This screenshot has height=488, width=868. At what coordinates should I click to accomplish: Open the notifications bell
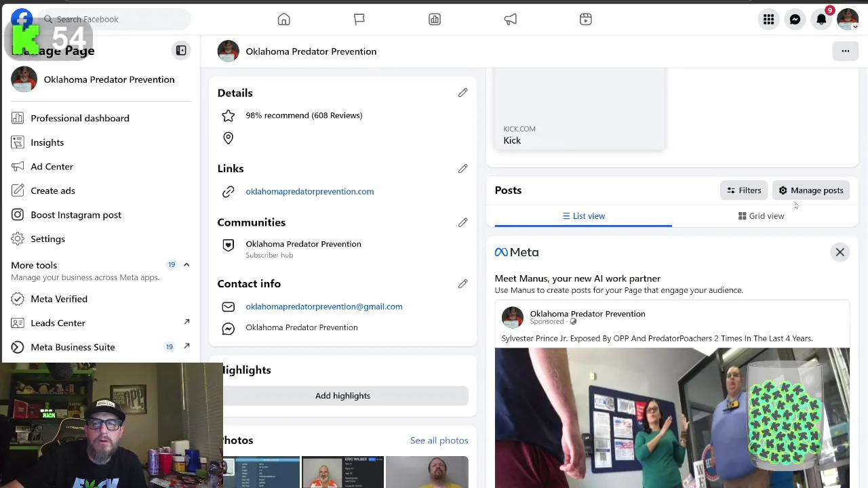click(x=821, y=19)
